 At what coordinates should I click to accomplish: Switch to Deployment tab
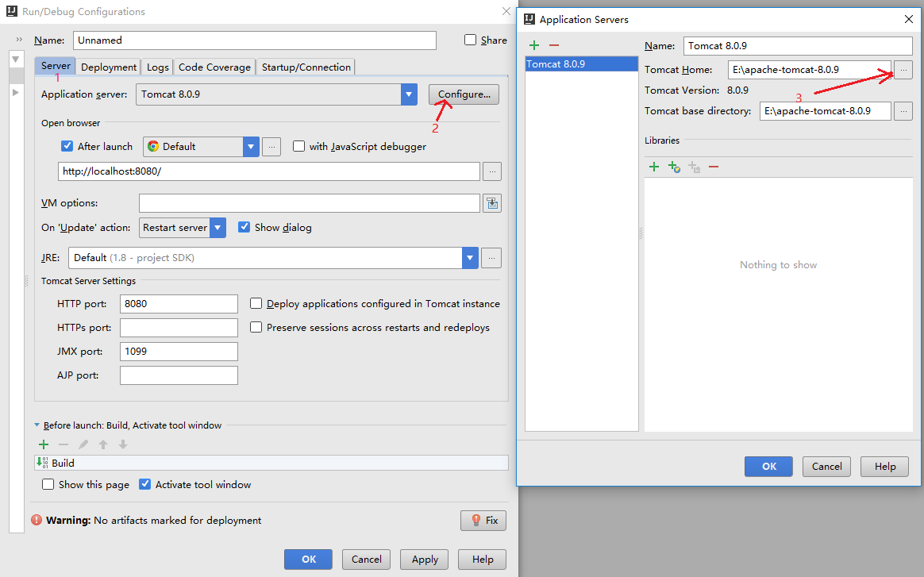click(x=109, y=67)
